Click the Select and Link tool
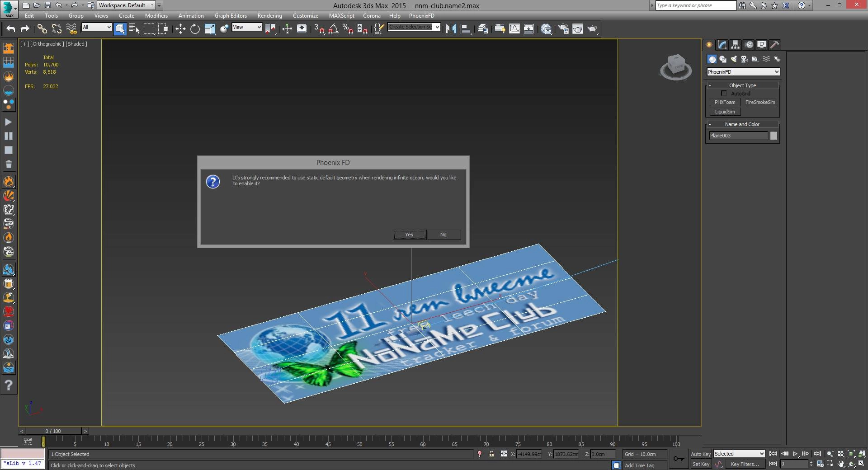The image size is (868, 470). [x=42, y=29]
